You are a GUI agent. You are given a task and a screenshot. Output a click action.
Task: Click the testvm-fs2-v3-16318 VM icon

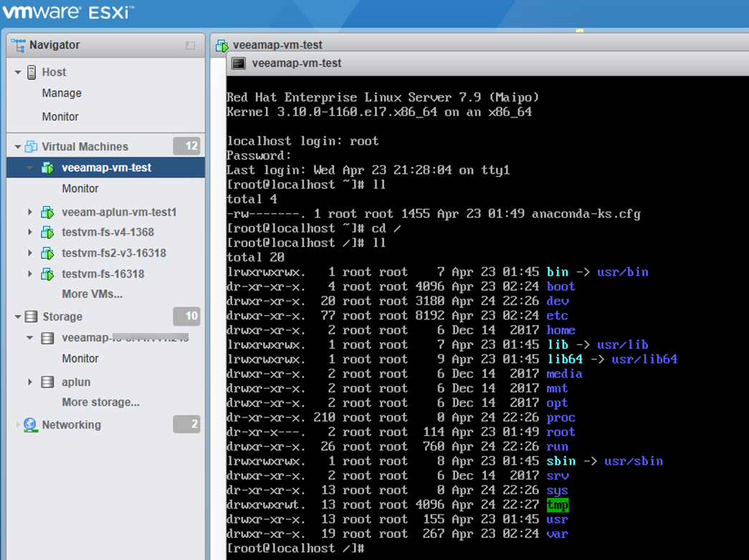click(48, 253)
